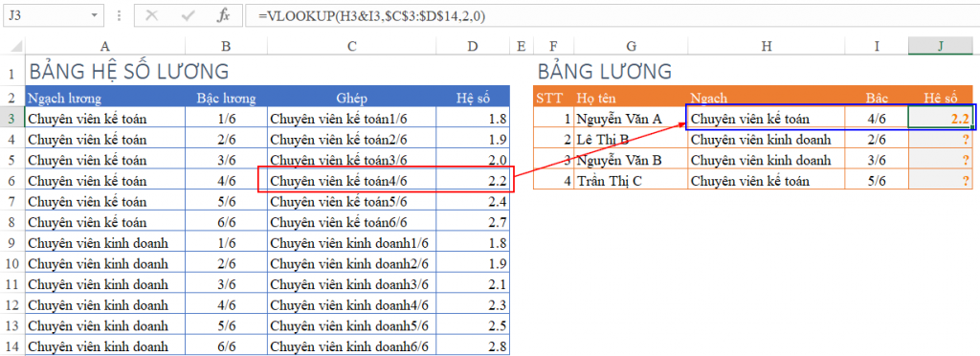This screenshot has height=356, width=980.
Task: Select the coefficient 2.7 cell
Action: coord(473,222)
